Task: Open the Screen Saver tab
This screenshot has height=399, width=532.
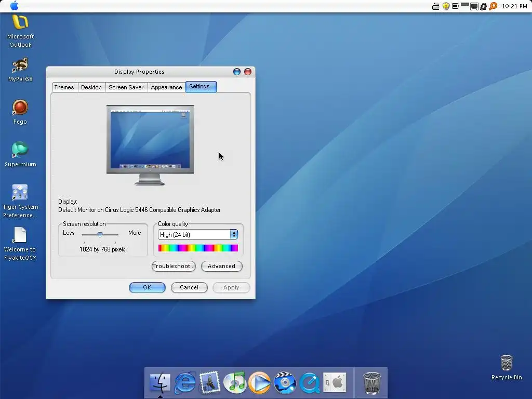Action: [126, 87]
